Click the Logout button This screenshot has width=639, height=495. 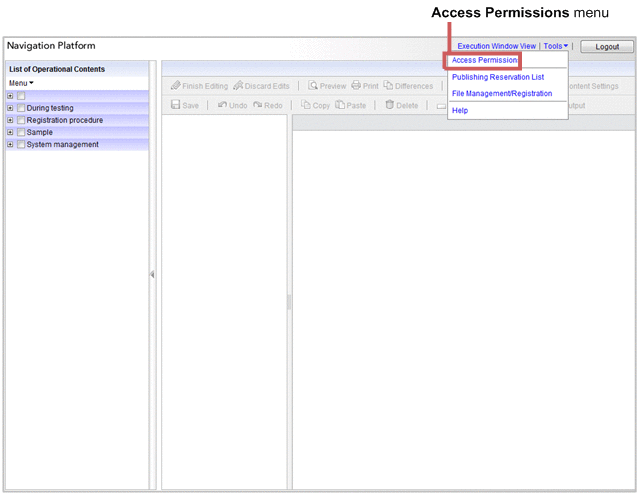coord(607,46)
